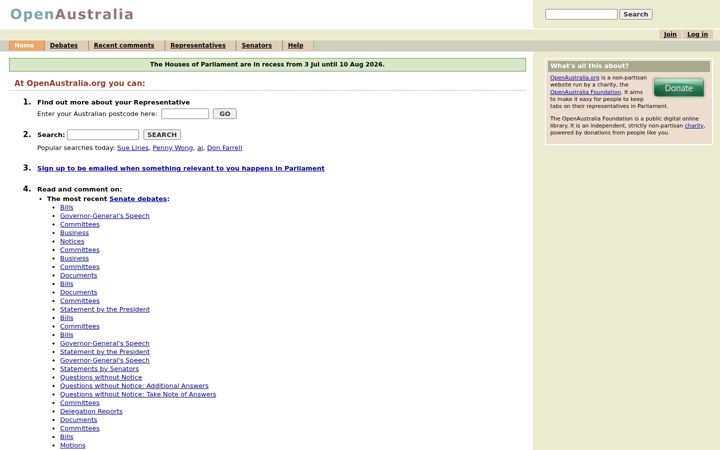Open the Motions link
Viewport: 720px width, 450px height.
coord(73,445)
